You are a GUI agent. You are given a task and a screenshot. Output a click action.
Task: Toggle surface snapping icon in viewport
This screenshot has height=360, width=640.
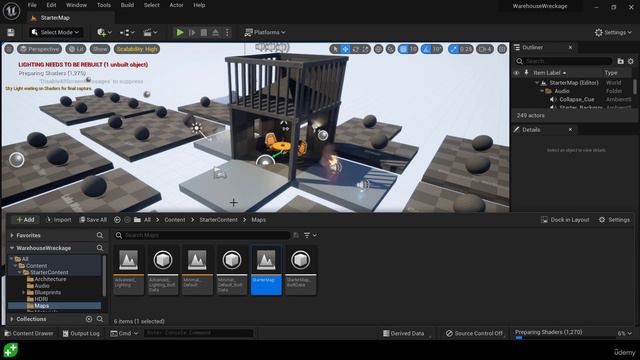click(391, 49)
